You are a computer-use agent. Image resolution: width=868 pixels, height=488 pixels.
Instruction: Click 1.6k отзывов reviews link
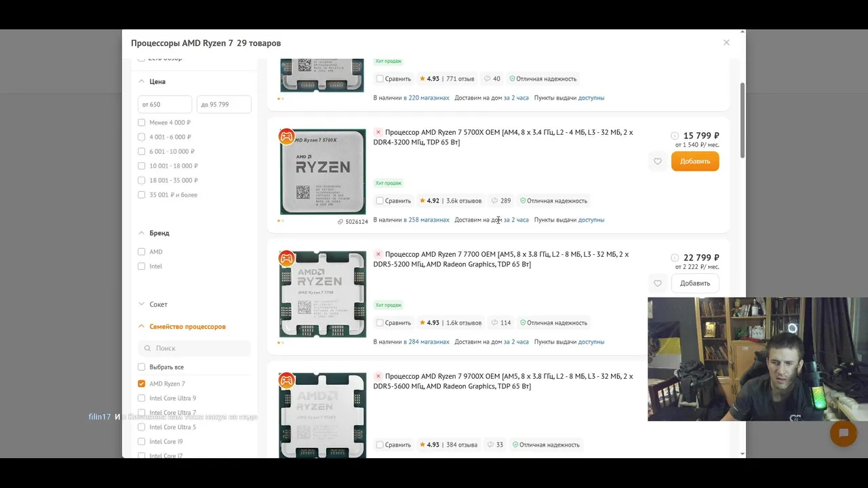point(464,323)
